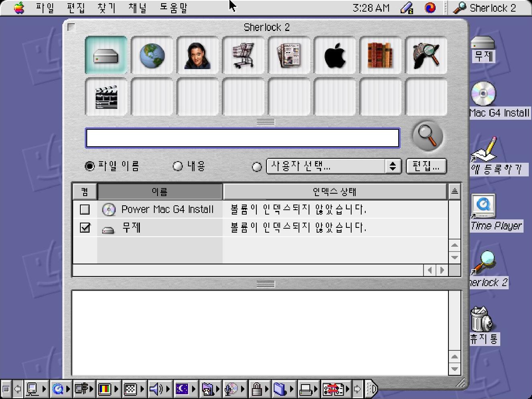Click the pencil icon in menu bar

pyautogui.click(x=407, y=8)
